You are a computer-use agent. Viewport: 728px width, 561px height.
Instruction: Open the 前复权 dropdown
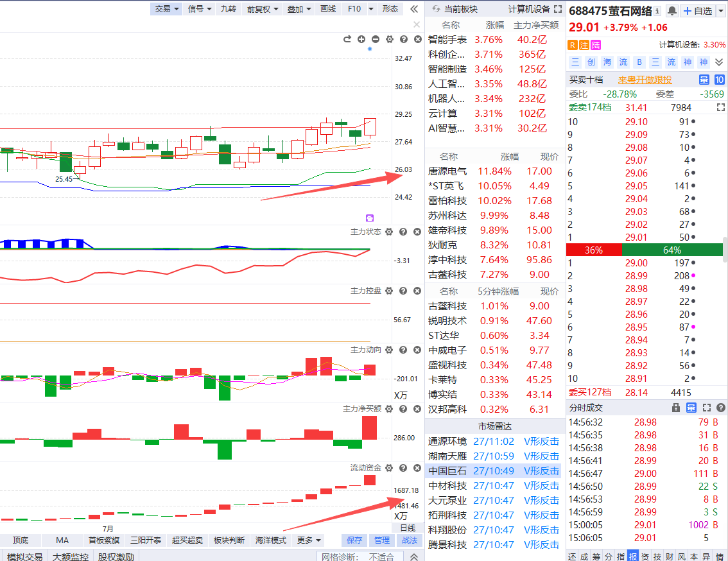click(263, 9)
